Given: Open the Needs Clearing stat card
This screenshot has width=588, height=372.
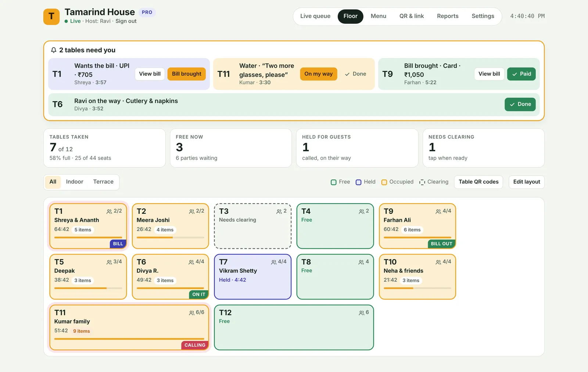Looking at the screenshot, I should point(484,148).
